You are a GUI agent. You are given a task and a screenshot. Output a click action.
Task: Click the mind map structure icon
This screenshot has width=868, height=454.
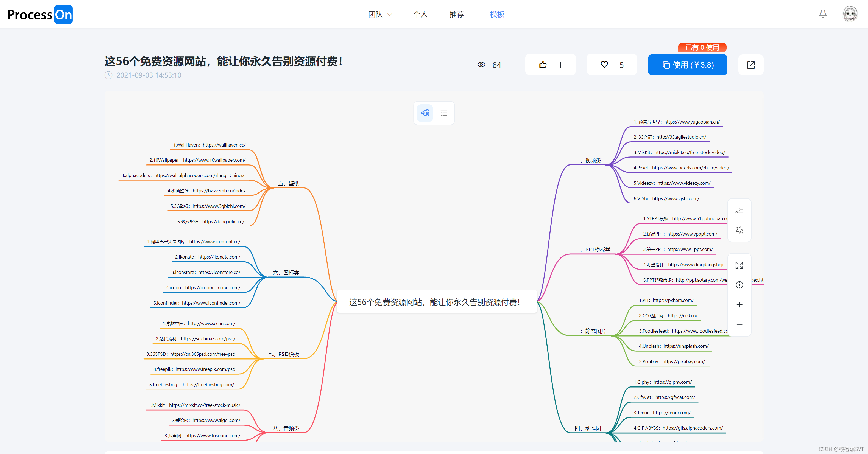(739, 211)
